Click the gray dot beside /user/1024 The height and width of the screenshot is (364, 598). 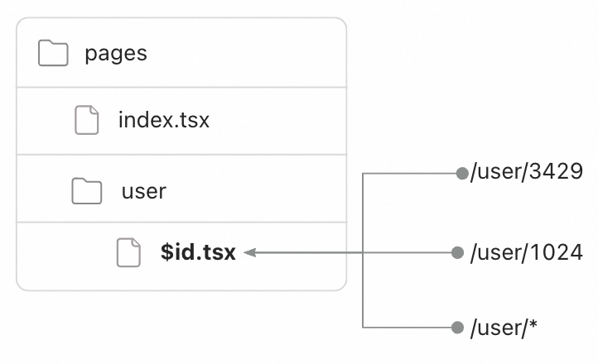point(457,252)
